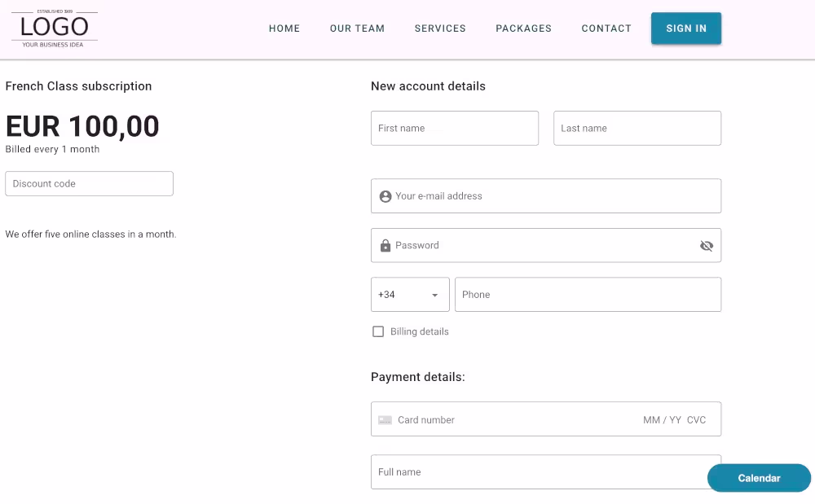Click the First name input field
The height and width of the screenshot is (504, 815).
click(454, 128)
